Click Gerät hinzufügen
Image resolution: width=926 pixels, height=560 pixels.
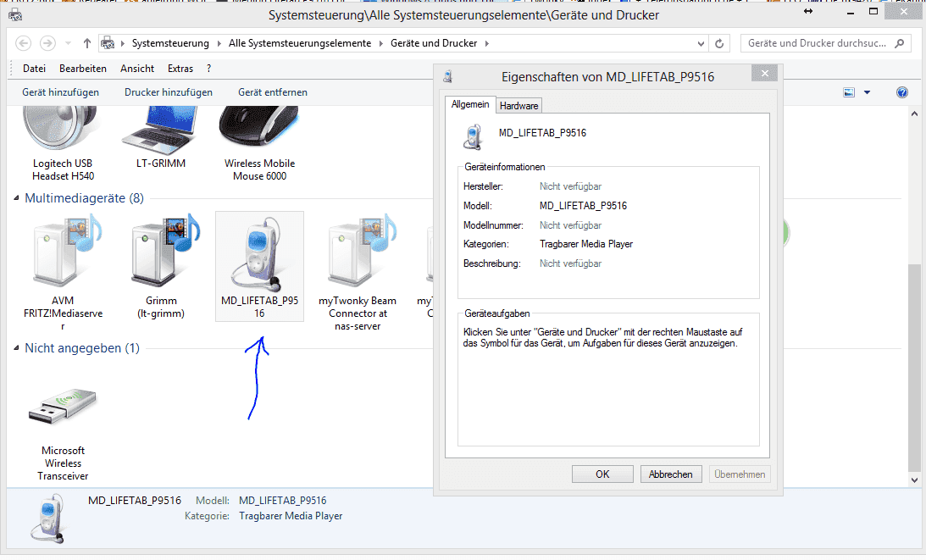60,92
